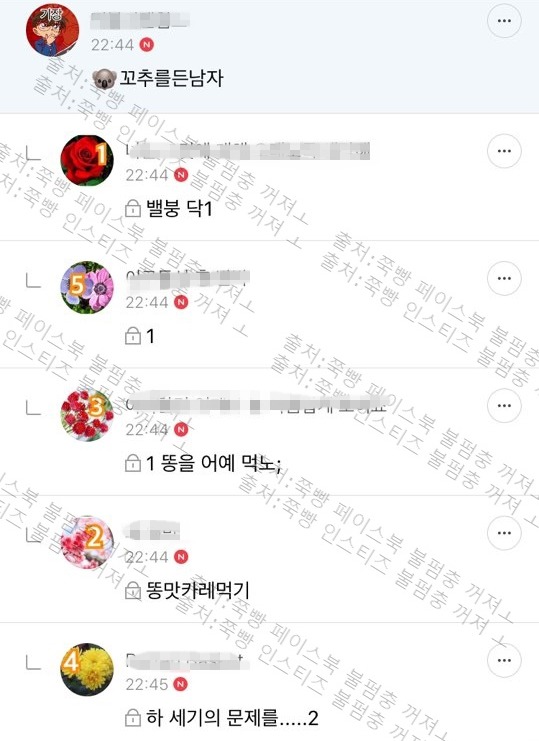
Task: Open more options for the '똥맛카레먹기' reply
Action: [504, 533]
